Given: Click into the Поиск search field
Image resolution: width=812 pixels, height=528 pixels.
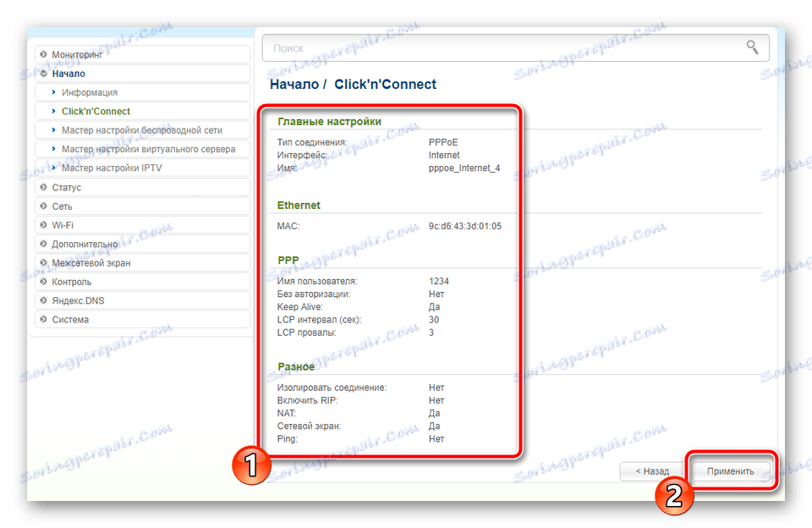Looking at the screenshot, I should click(x=515, y=48).
